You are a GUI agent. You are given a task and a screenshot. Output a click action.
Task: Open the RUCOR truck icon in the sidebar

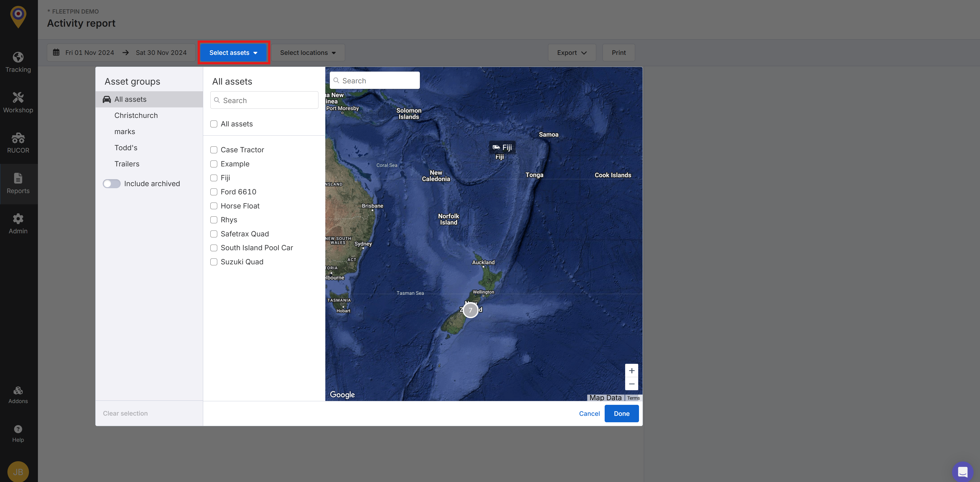click(x=18, y=138)
